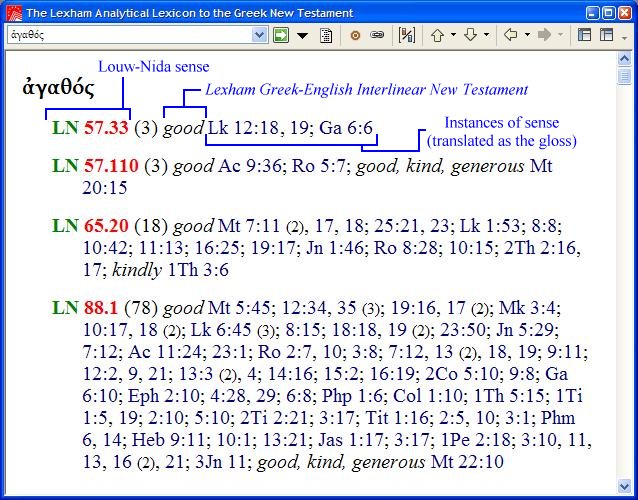Click the up arrow navigation icon
Viewport: 638px width, 500px height.
(438, 35)
